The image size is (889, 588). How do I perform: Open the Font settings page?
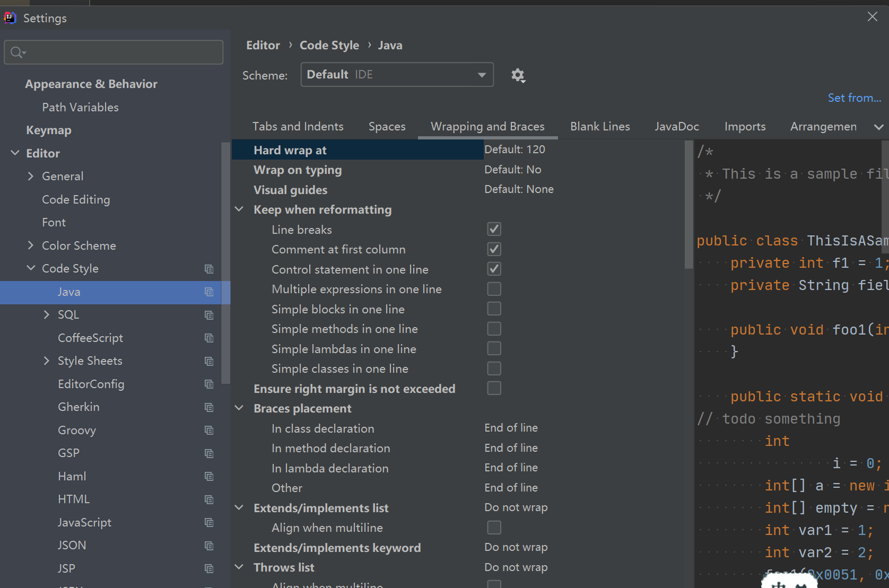pyautogui.click(x=54, y=222)
